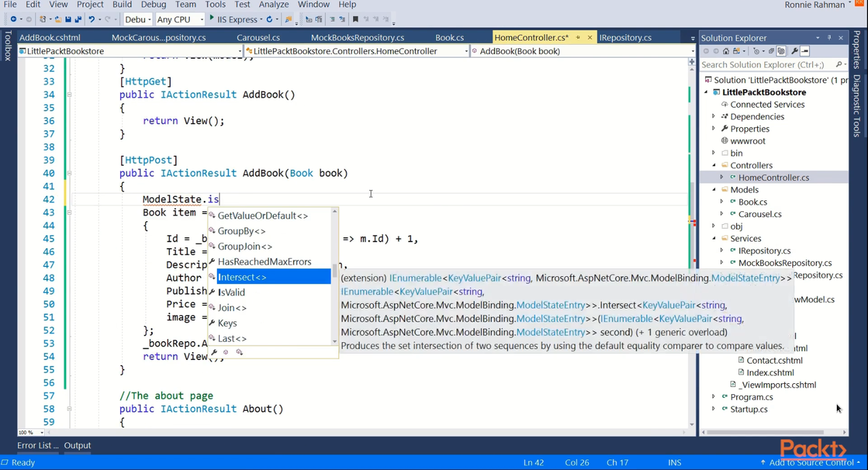Select wwwroot in Solution Explorer
The height and width of the screenshot is (470, 868).
747,141
